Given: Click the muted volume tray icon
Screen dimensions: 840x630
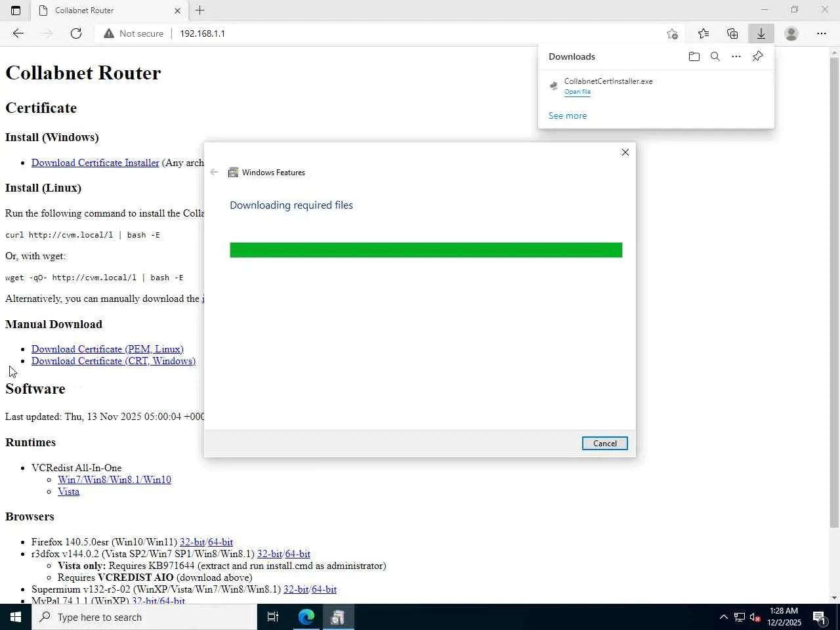Looking at the screenshot, I should coord(755,617).
